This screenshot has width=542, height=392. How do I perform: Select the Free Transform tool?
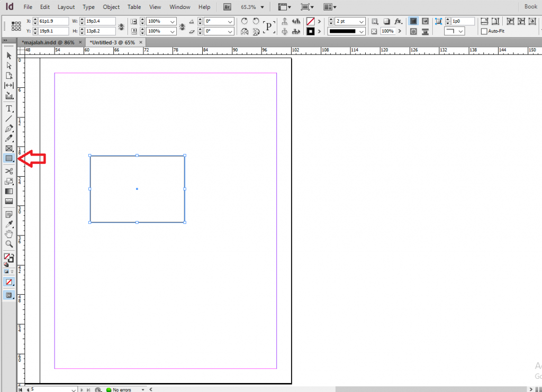click(9, 181)
